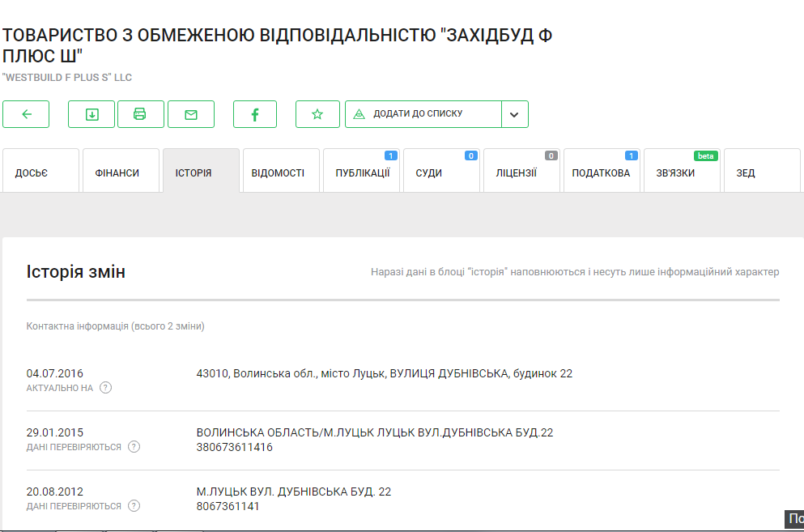The width and height of the screenshot is (804, 532).
Task: Click the download icon button
Action: (91, 114)
